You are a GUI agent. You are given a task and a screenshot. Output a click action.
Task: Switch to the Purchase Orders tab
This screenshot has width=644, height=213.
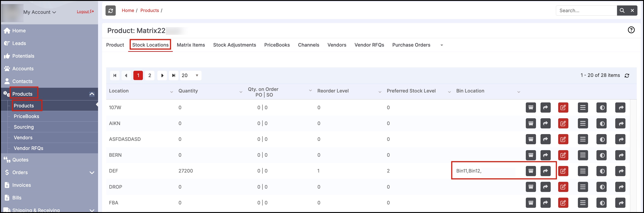click(411, 45)
